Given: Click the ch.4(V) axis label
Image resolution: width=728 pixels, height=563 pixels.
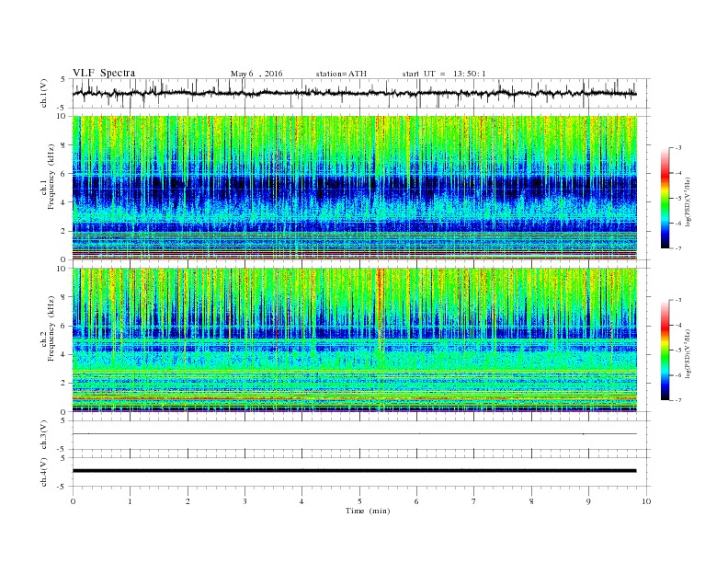Looking at the screenshot, I should coord(44,473).
